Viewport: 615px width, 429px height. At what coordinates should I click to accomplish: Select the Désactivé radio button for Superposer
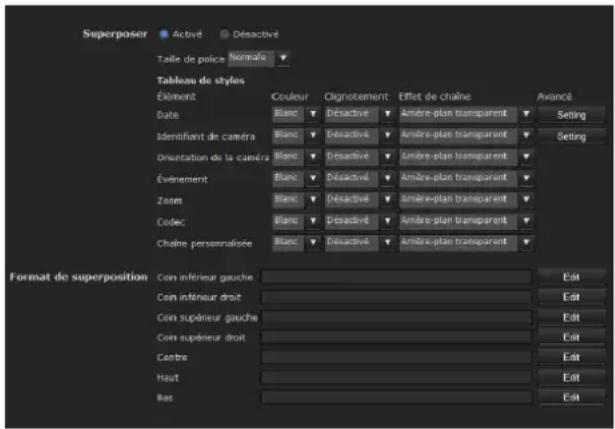(224, 35)
